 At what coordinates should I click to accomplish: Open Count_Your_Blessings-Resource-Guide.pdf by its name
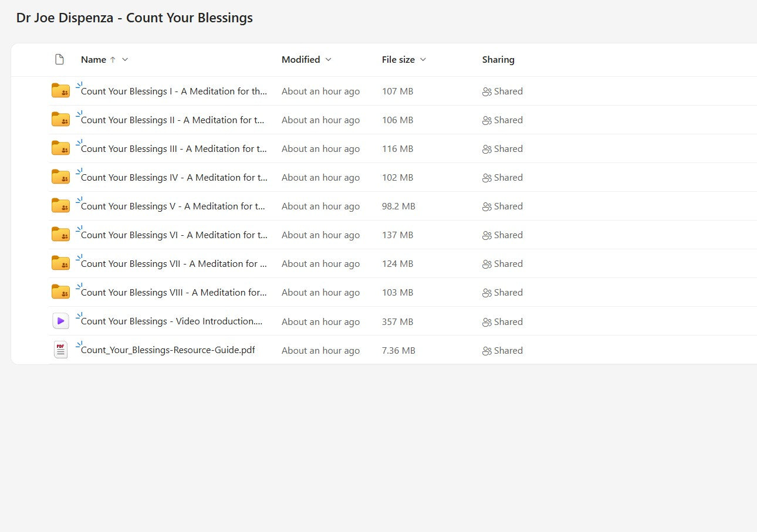point(168,350)
